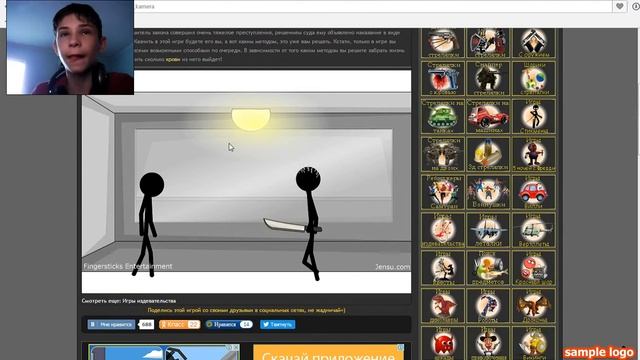Screen dimensions: 640x360
Task: Open the crossed guns weapons category
Action: click(x=534, y=42)
